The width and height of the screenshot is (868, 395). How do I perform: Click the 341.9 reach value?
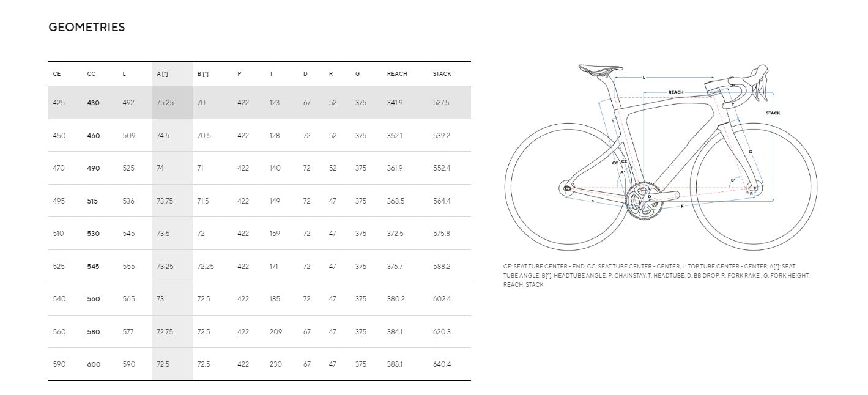[395, 103]
